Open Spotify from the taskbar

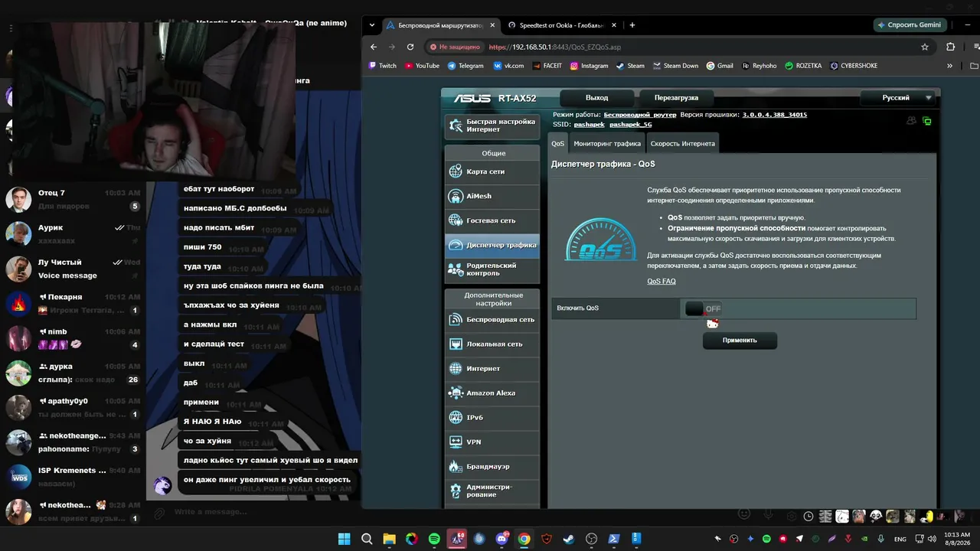tap(434, 539)
